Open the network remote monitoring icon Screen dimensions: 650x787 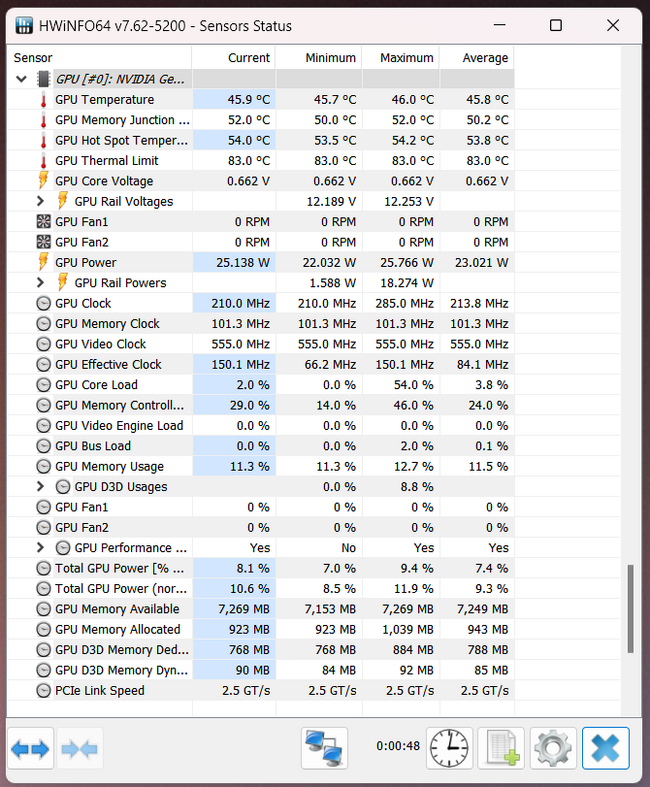coord(324,748)
